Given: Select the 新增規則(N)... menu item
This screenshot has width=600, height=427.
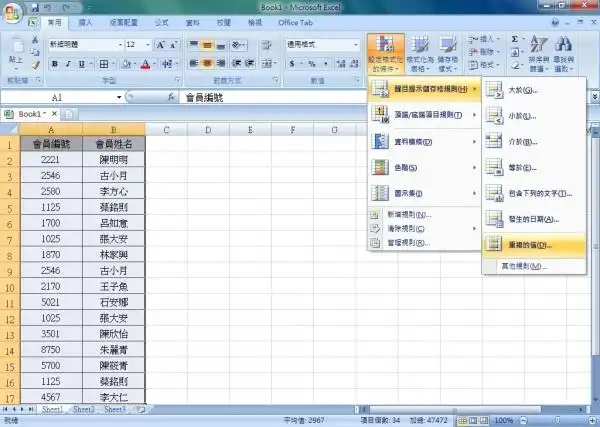Looking at the screenshot, I should pyautogui.click(x=424, y=215).
